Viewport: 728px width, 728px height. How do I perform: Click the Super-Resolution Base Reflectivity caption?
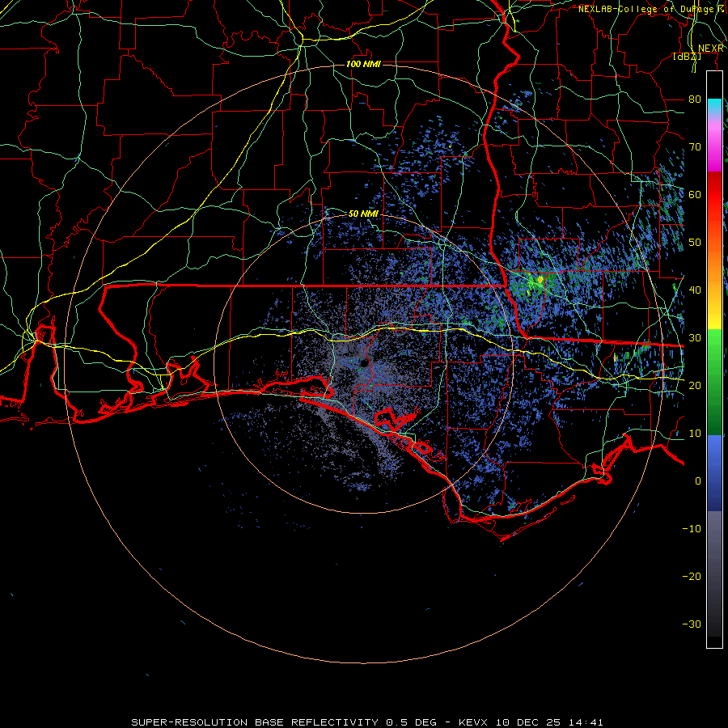pos(284,722)
